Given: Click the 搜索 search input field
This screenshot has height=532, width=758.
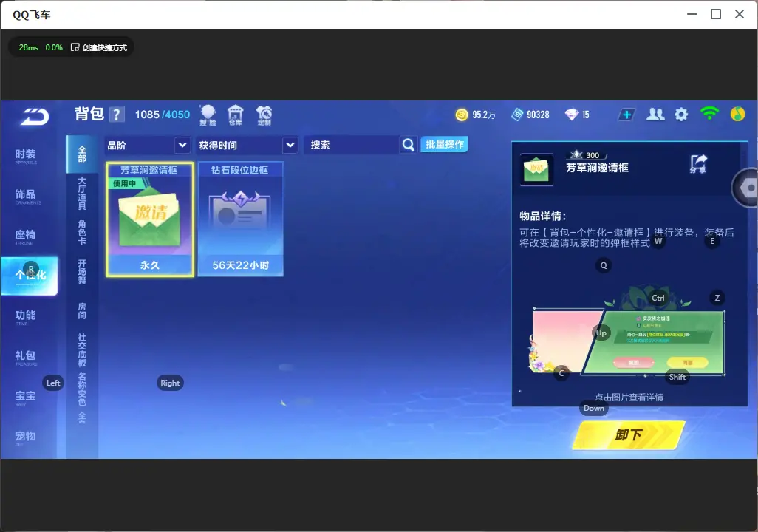Looking at the screenshot, I should click(x=352, y=145).
